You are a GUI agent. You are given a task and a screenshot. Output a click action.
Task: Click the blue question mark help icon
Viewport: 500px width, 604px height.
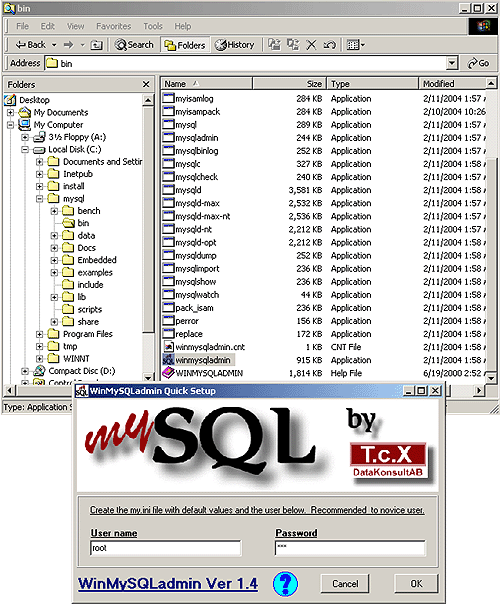285,584
